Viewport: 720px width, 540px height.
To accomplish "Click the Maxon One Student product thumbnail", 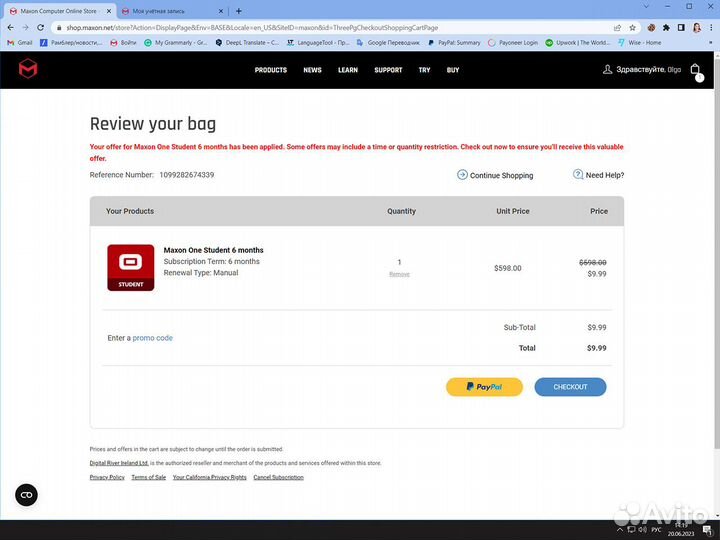I will 130,268.
